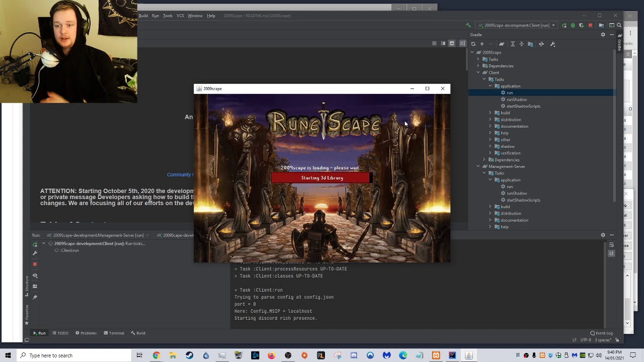The width and height of the screenshot is (644, 362).
Task: Open Chrome from the taskbar
Action: tap(156, 355)
